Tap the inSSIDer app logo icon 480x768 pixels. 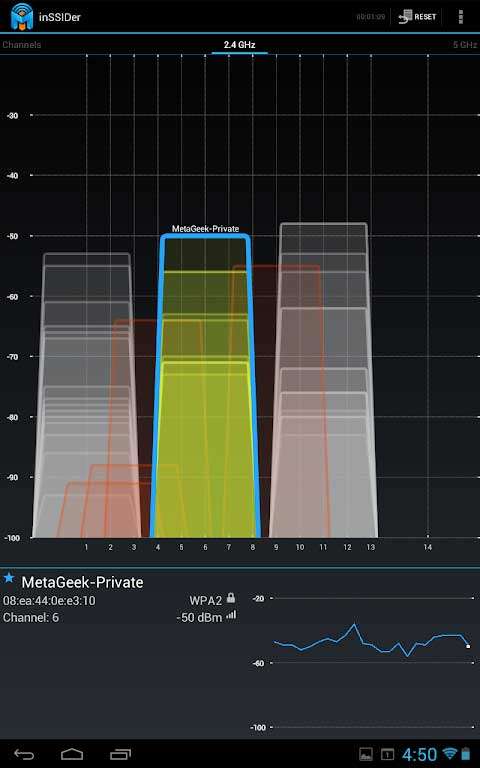22,16
